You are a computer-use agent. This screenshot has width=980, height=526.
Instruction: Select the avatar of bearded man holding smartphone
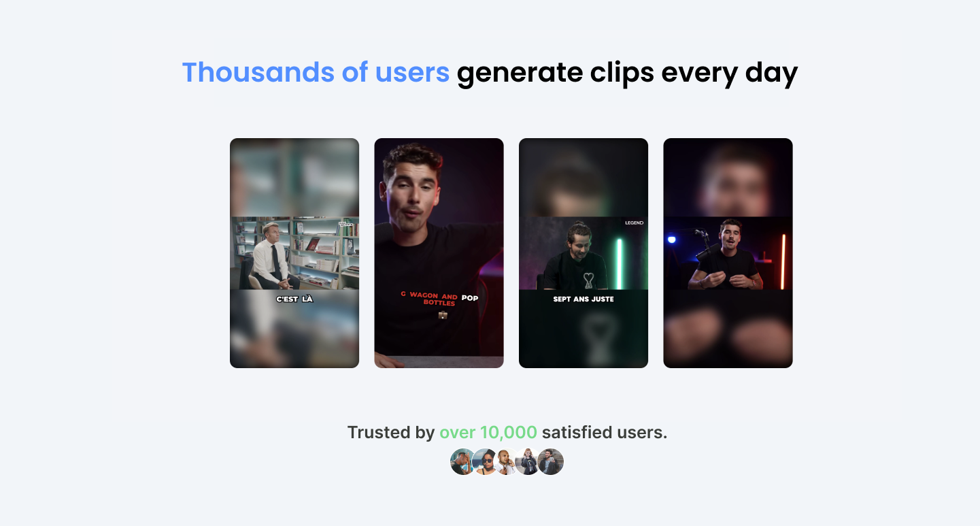(551, 462)
